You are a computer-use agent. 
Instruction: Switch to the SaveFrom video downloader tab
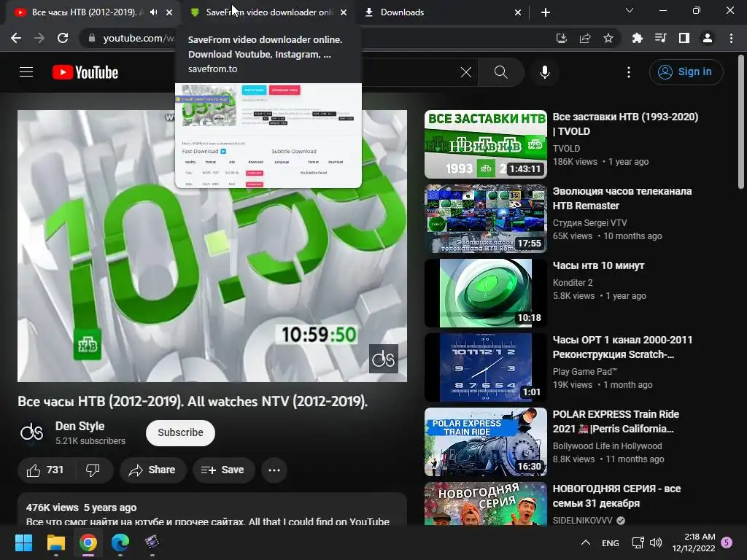pos(269,12)
